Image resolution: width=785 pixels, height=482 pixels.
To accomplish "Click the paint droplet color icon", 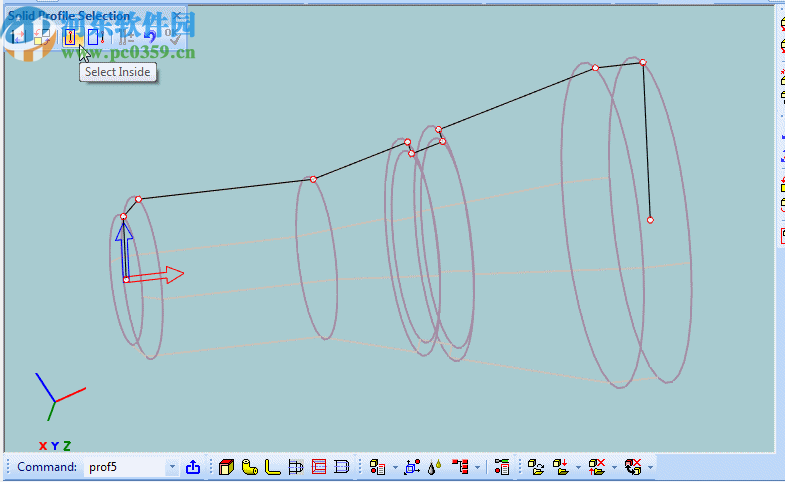I will tap(435, 467).
